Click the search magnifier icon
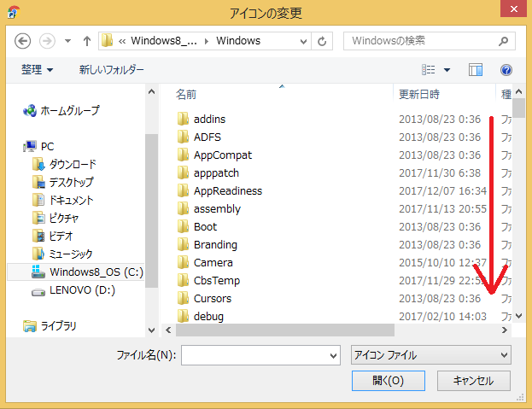Screen dimensions: 532x409 point(504,41)
